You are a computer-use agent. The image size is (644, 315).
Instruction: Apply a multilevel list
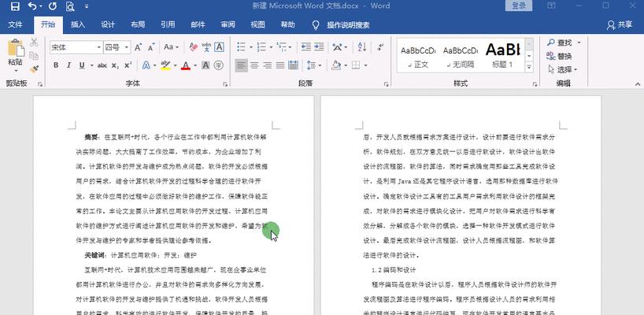pos(281,47)
